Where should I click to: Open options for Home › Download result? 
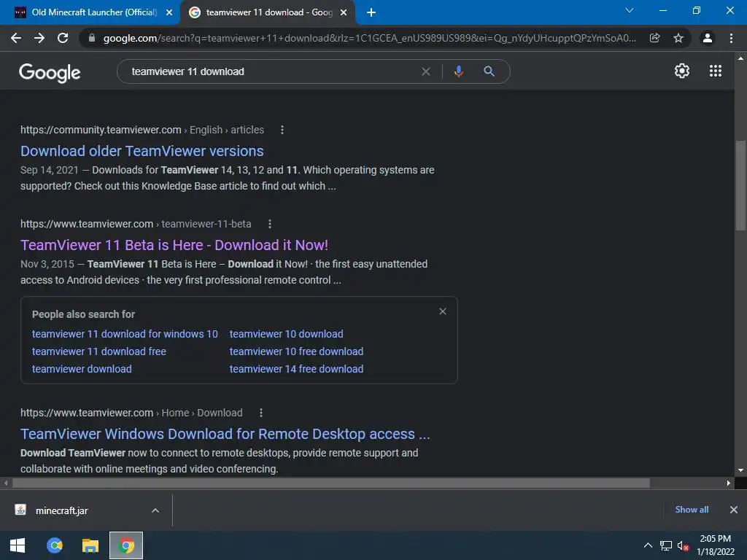[261, 413]
